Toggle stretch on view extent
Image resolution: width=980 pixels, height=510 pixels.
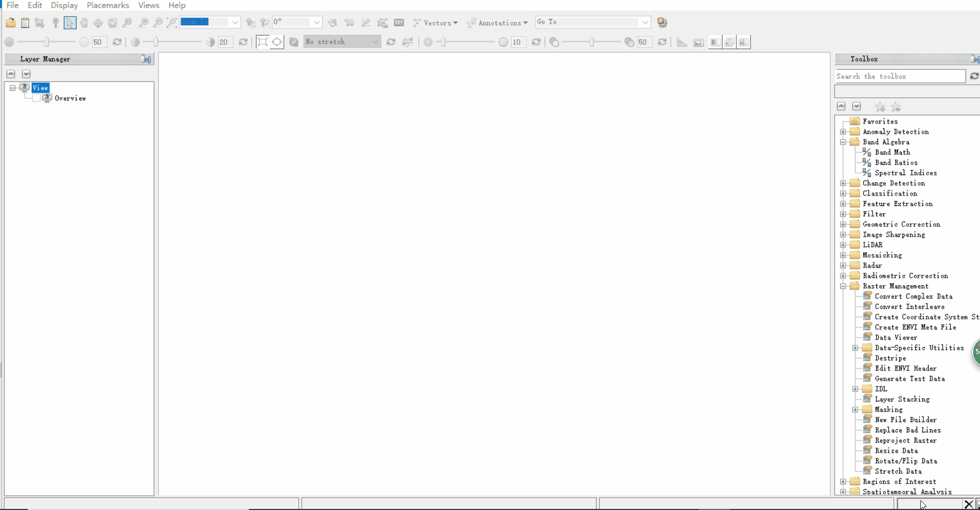(x=277, y=42)
